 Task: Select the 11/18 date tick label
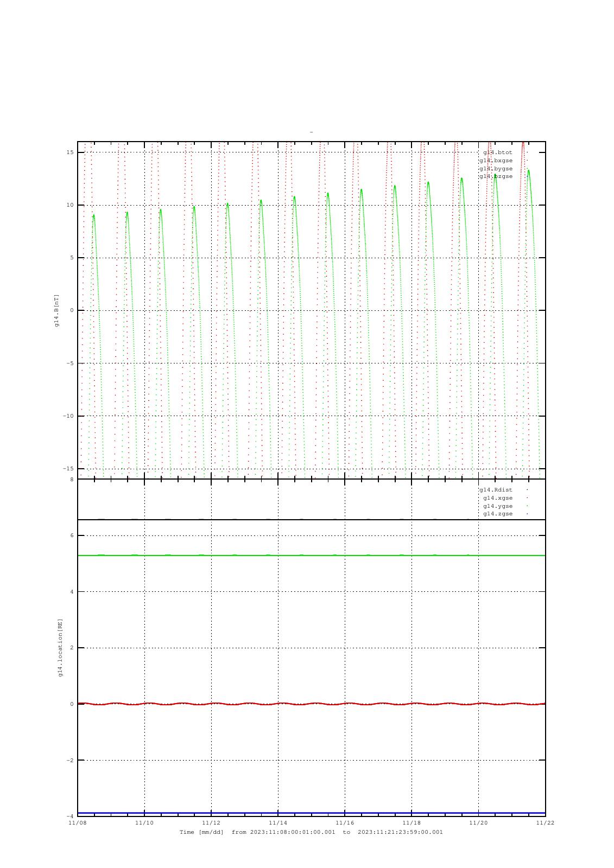tap(412, 823)
